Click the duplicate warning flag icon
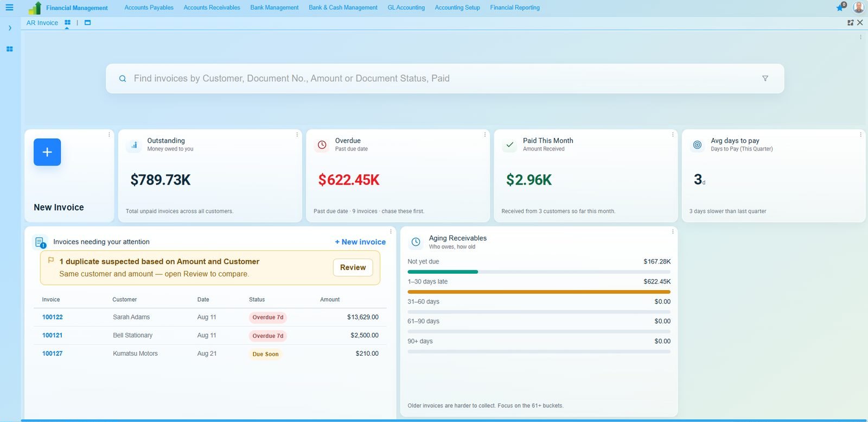The height and width of the screenshot is (422, 868). [51, 260]
